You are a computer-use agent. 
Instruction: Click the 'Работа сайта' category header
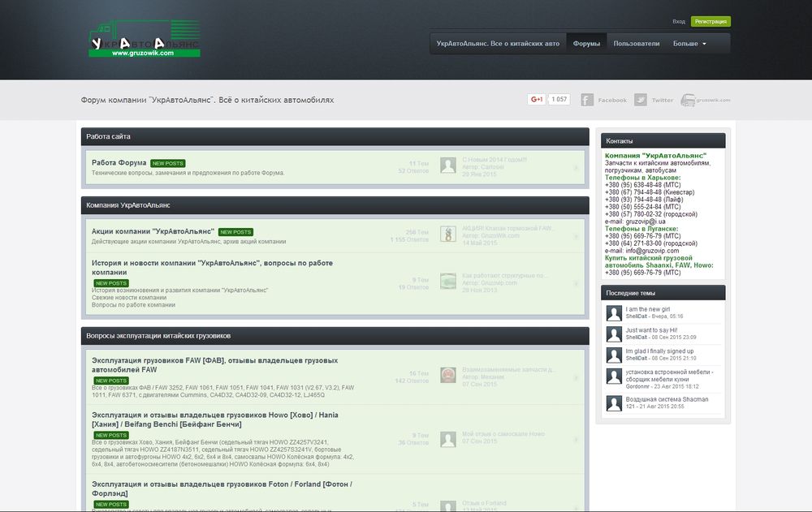coord(335,136)
